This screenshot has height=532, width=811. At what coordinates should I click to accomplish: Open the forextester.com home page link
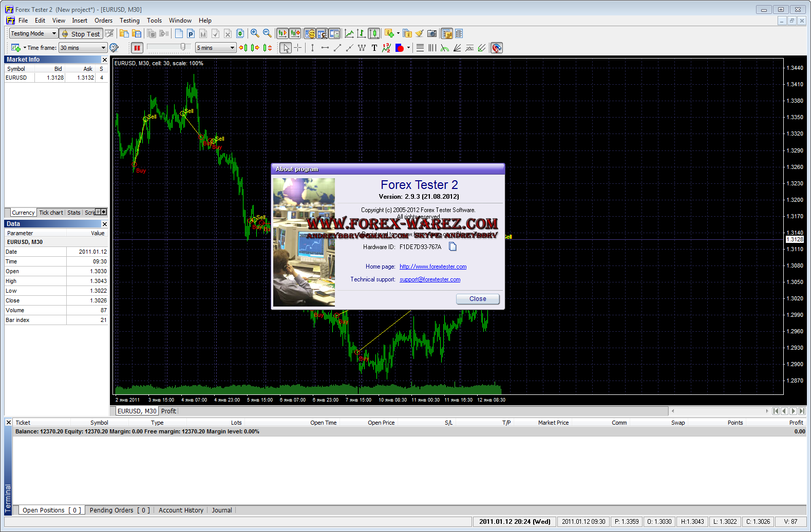pyautogui.click(x=433, y=267)
